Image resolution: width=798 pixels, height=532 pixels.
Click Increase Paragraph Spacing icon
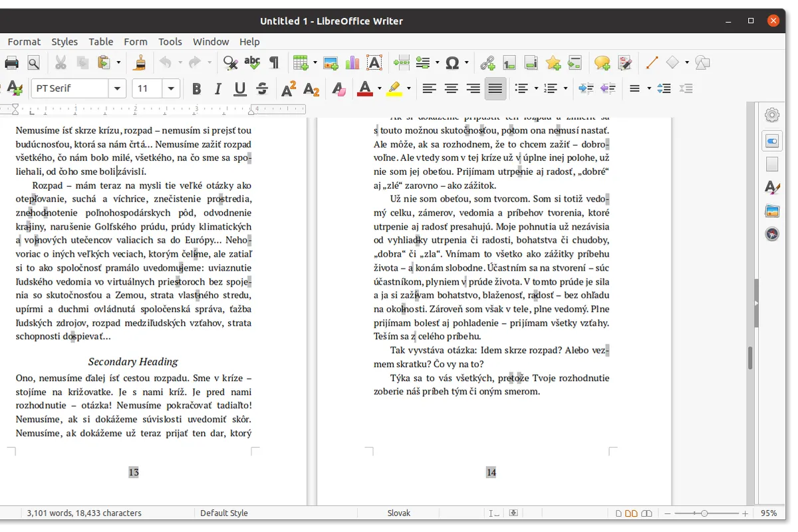(664, 88)
